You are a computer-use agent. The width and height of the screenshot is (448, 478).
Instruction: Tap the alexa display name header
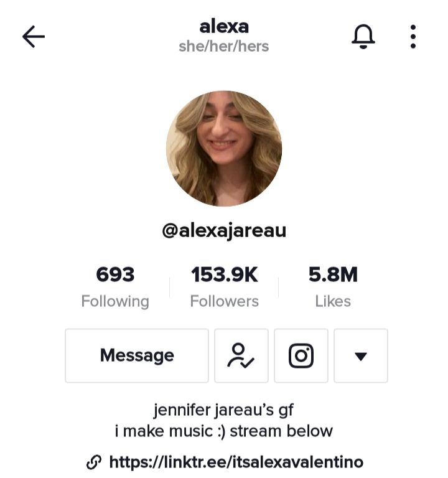[224, 27]
